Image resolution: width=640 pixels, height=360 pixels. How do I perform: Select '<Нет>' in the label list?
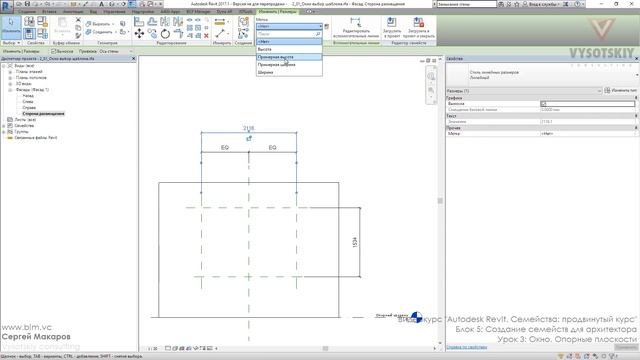coord(289,42)
